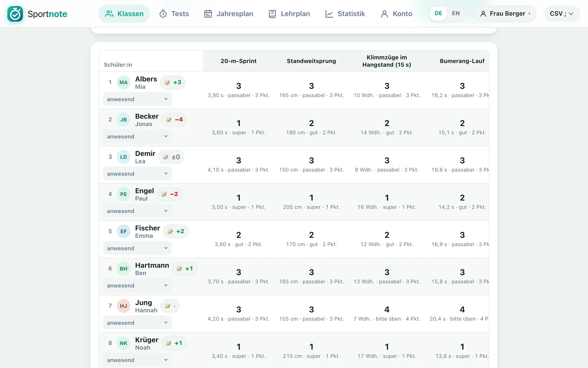This screenshot has width=588, height=368.
Task: Click the EF avatar of Fischer
Action: click(123, 231)
